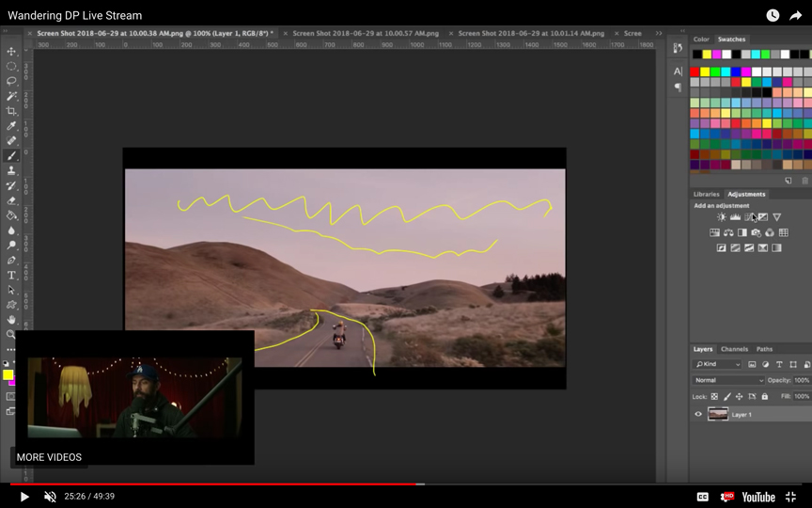Screen dimensions: 812x508
Task: Switch to the Channels tab
Action: pyautogui.click(x=734, y=349)
